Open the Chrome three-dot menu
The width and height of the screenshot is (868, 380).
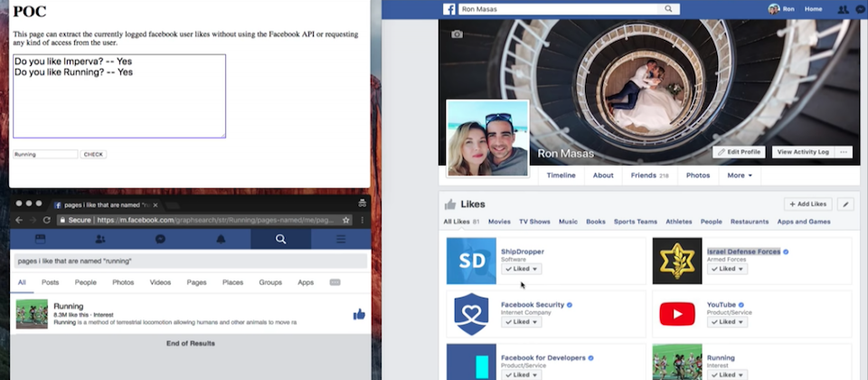point(362,220)
